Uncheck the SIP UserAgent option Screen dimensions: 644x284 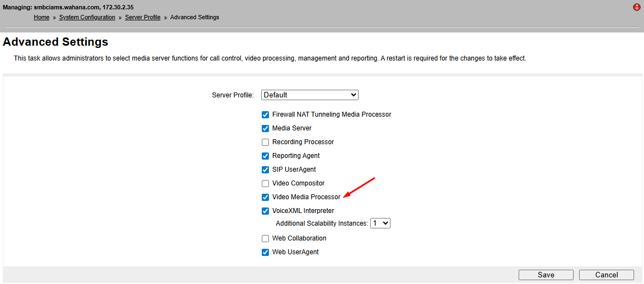click(x=266, y=170)
